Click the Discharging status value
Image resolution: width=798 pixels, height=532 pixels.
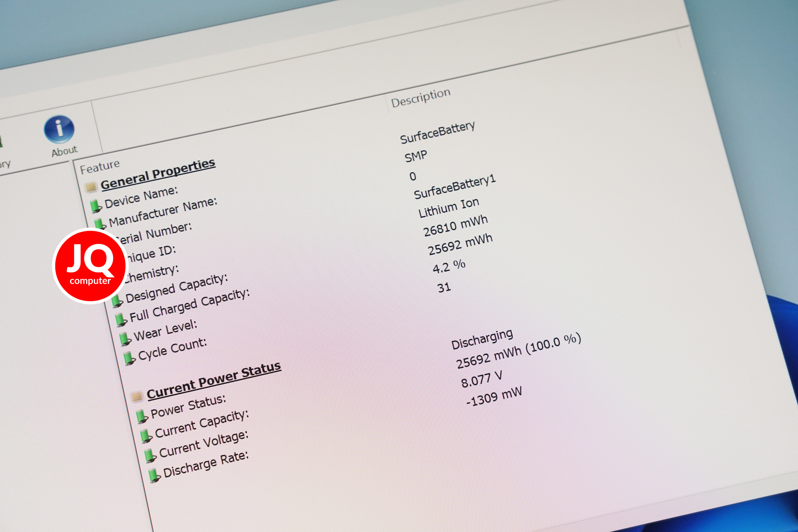click(x=482, y=339)
